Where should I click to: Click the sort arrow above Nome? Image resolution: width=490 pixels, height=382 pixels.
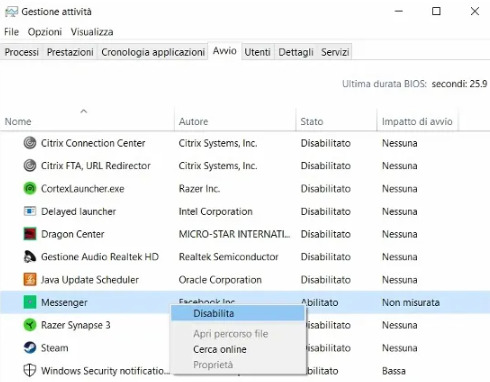pos(84,111)
